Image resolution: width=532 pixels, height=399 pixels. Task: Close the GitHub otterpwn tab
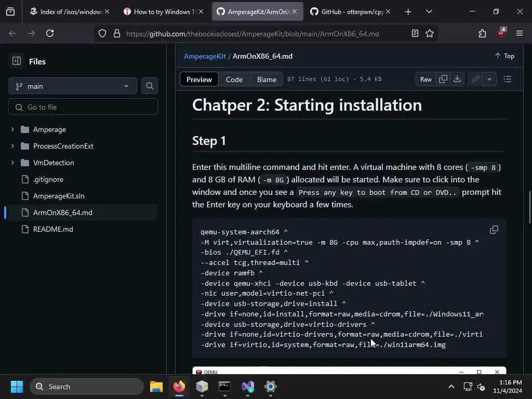388,11
